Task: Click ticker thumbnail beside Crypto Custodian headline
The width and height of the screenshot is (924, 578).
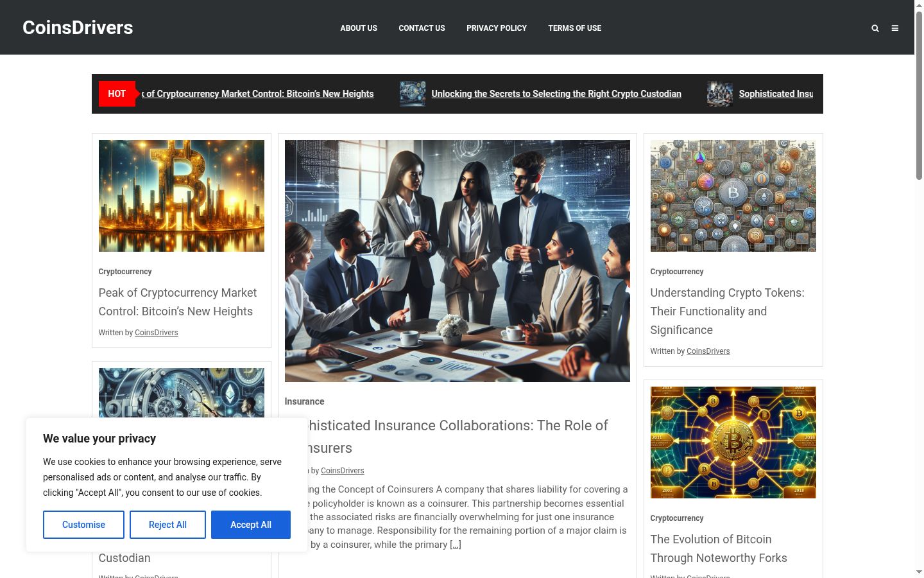Action: [x=413, y=94]
